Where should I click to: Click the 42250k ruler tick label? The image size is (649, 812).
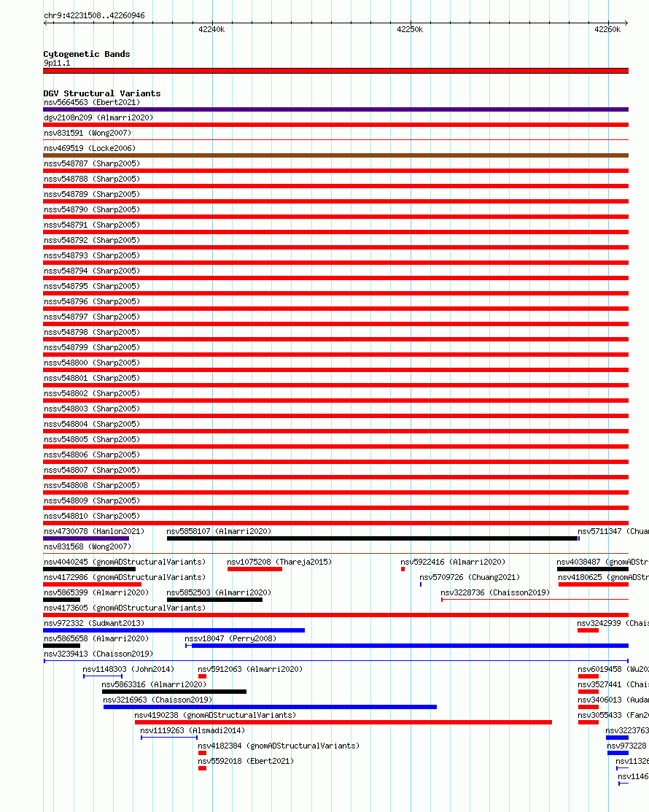click(x=410, y=29)
